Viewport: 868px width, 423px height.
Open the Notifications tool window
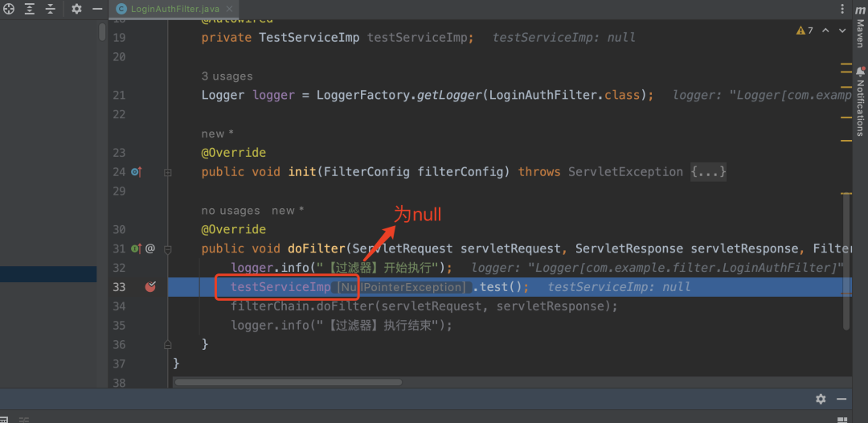click(x=860, y=102)
